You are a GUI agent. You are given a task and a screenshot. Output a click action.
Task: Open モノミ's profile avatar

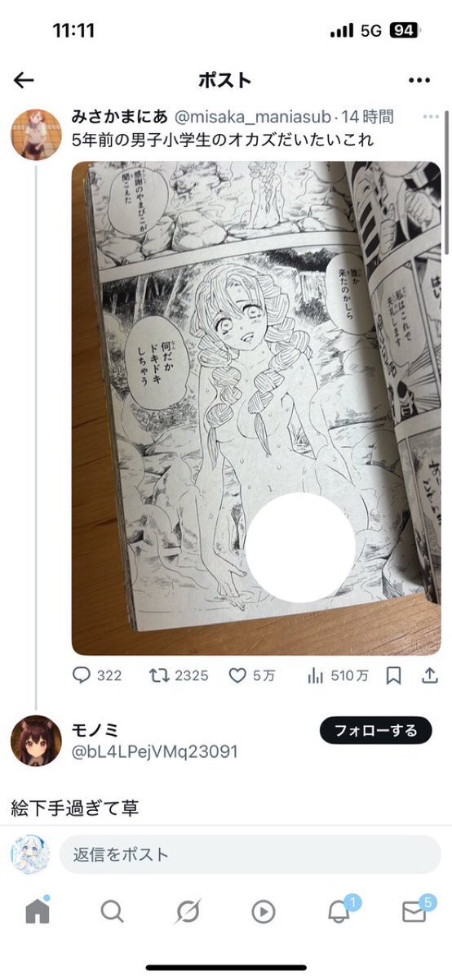pyautogui.click(x=36, y=741)
